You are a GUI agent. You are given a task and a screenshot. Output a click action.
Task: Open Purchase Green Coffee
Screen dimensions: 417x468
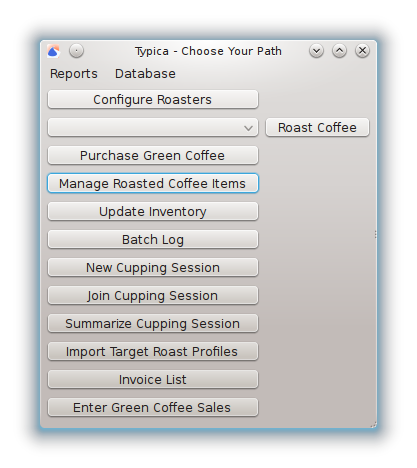pyautogui.click(x=153, y=155)
